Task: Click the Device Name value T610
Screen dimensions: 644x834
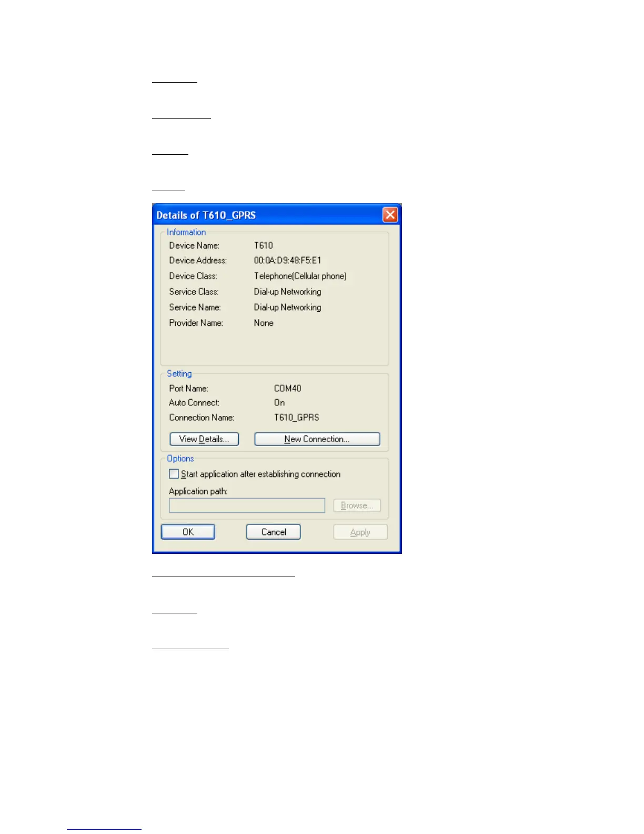Action: coord(263,245)
